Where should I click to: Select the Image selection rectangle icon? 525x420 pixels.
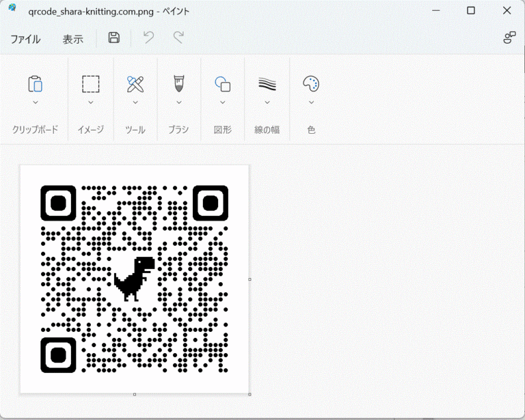coord(90,84)
